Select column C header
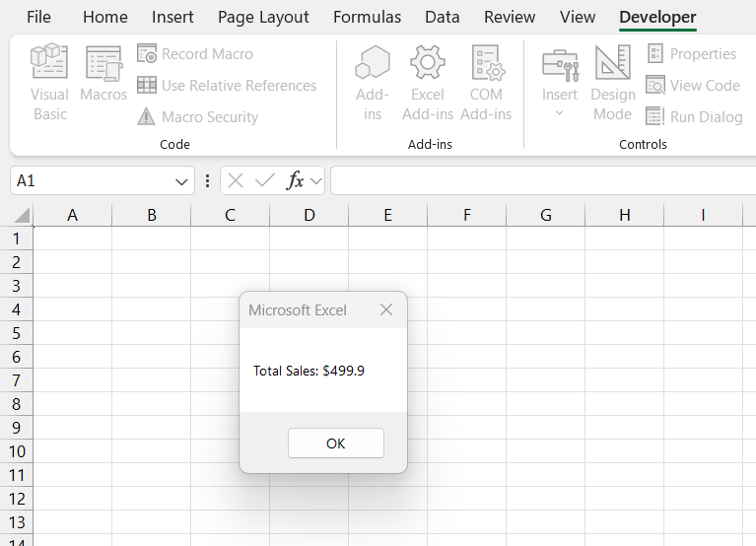Viewport: 756px width, 546px height. click(231, 215)
